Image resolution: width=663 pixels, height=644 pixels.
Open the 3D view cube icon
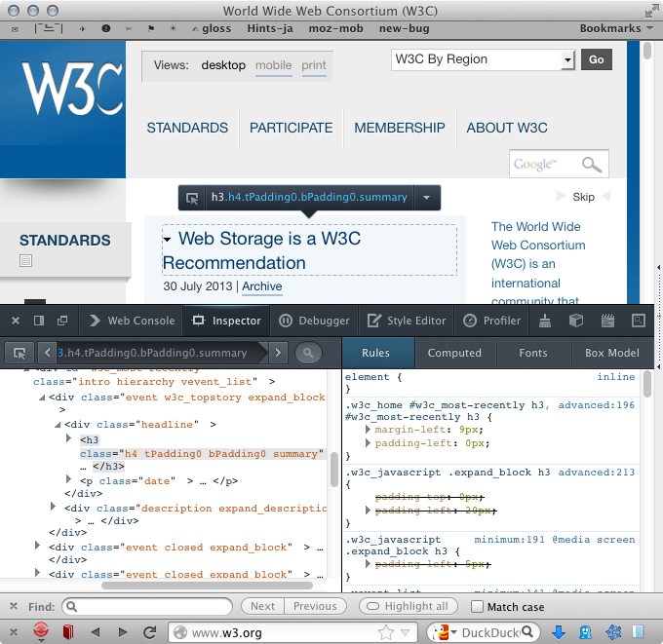[576, 320]
